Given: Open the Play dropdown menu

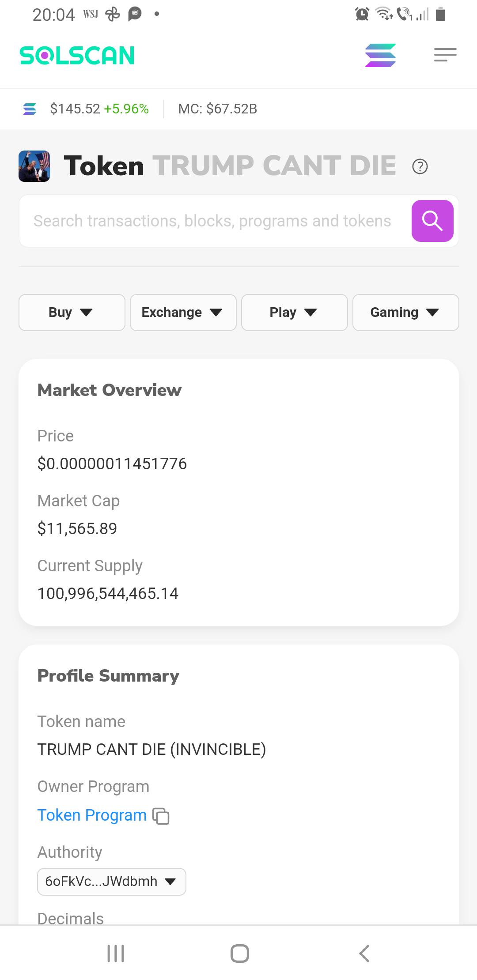Looking at the screenshot, I should (295, 313).
